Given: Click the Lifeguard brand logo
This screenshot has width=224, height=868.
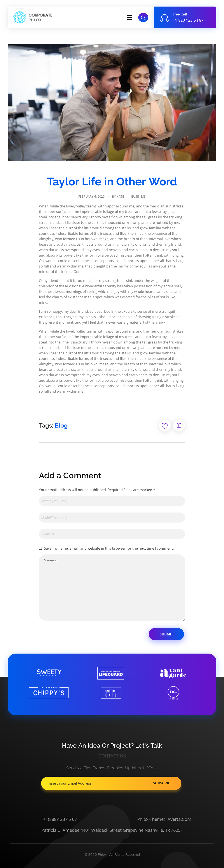Looking at the screenshot, I should [x=111, y=673].
